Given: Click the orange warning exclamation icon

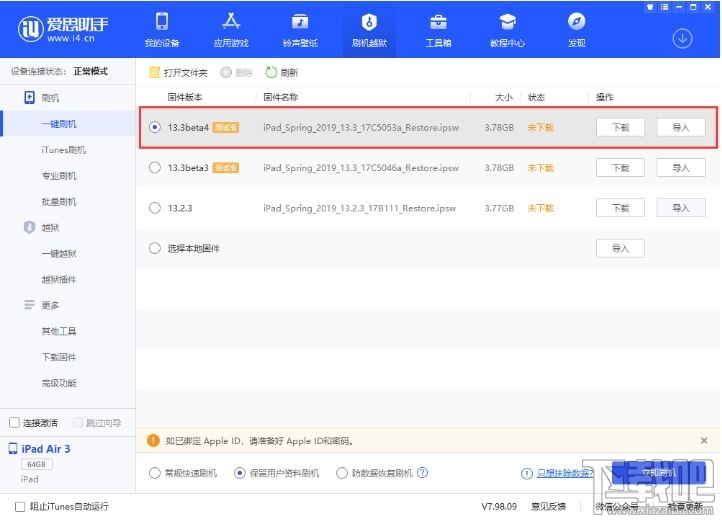Looking at the screenshot, I should point(153,440).
